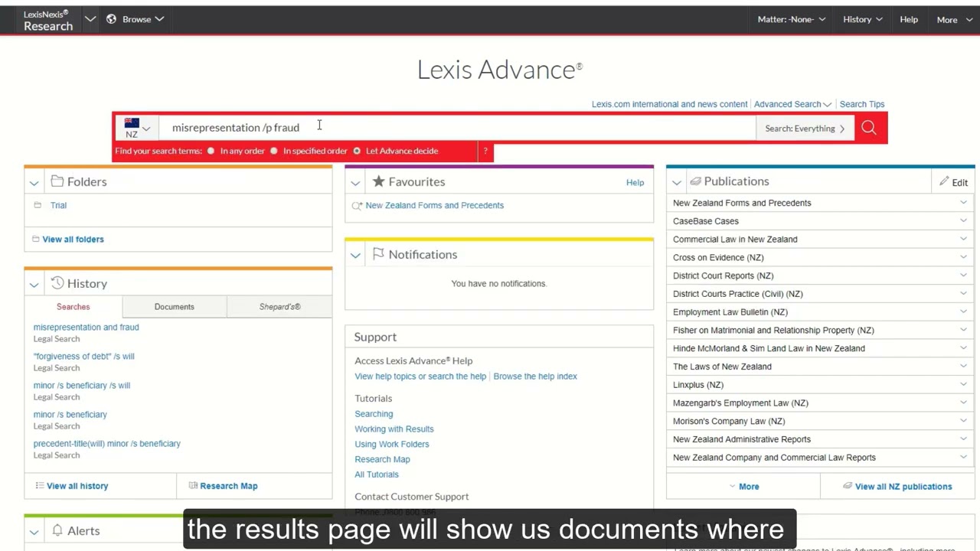Open the LexisNexis Research product switcher arrow
Image resolution: width=980 pixels, height=551 pixels.
90,19
